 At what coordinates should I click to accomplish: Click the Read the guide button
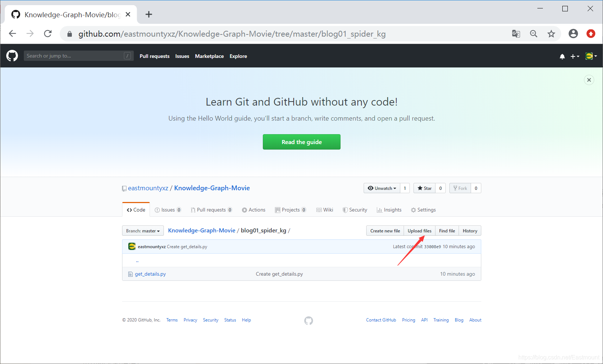click(x=301, y=142)
